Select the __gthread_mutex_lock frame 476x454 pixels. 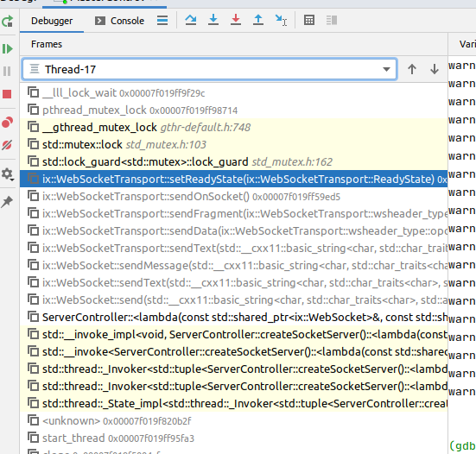point(234,128)
